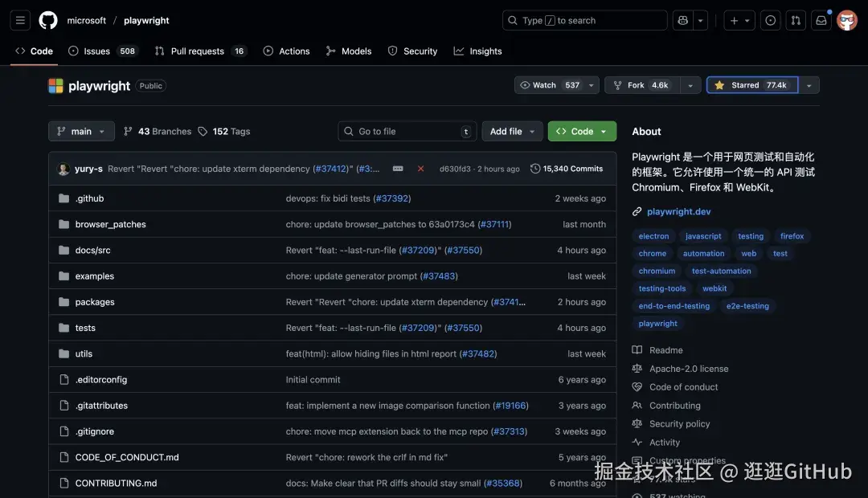Click the electron topic tag
868x498 pixels.
click(653, 235)
